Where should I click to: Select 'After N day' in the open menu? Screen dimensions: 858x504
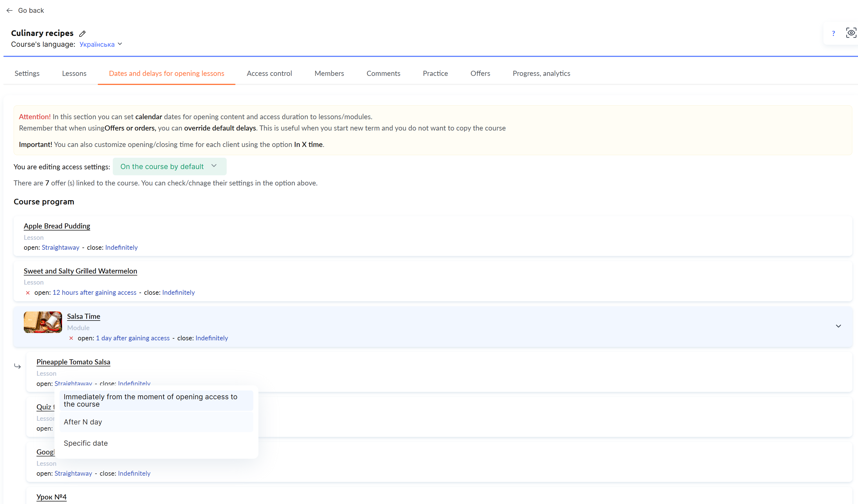coord(82,422)
